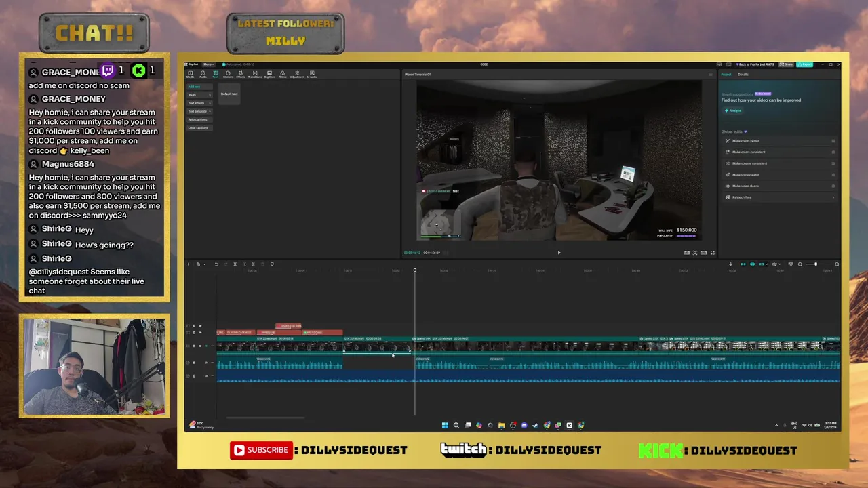Expand the Yours text category
This screenshot has height=488, width=868.
(199, 95)
